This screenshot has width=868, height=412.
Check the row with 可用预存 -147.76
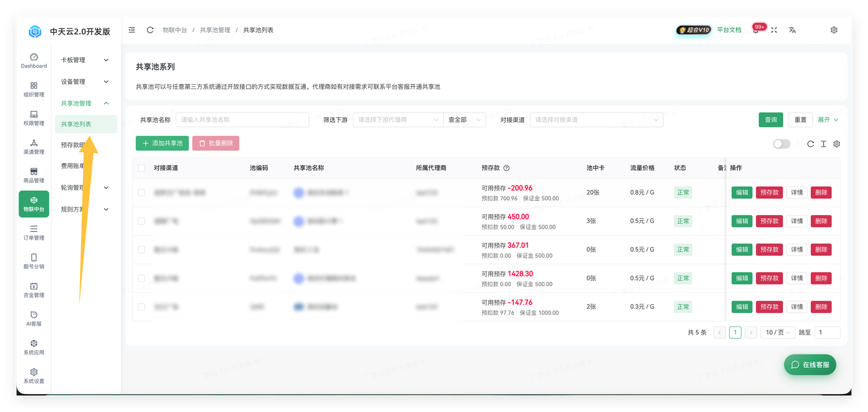141,307
